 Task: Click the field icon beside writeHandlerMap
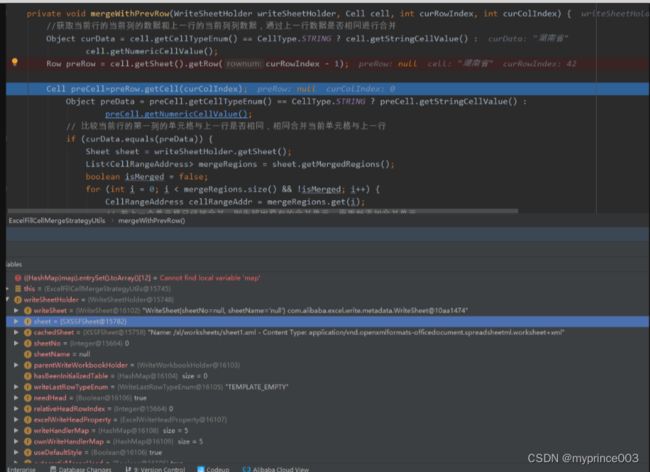[28, 431]
